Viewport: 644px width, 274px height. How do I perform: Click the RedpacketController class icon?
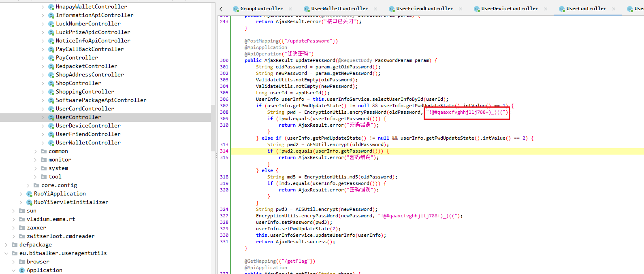[51, 66]
